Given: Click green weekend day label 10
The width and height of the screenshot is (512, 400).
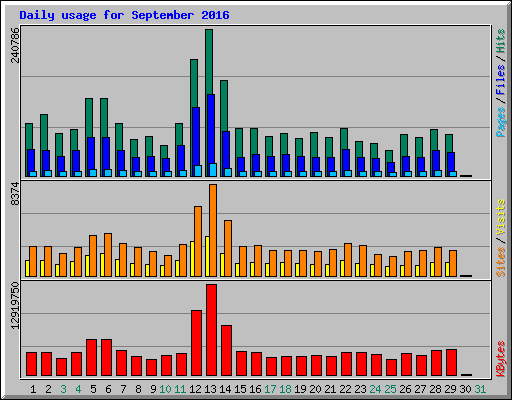Looking at the screenshot, I should (165, 389).
